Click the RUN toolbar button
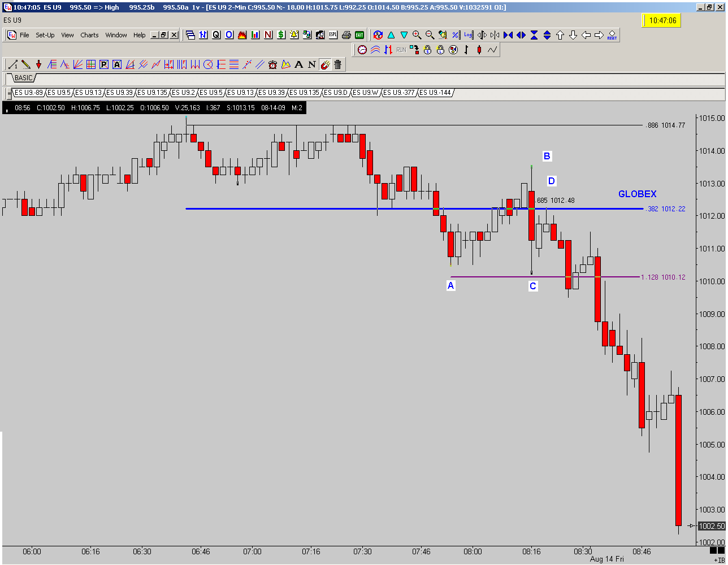This screenshot has height=565, width=728. coord(401,50)
